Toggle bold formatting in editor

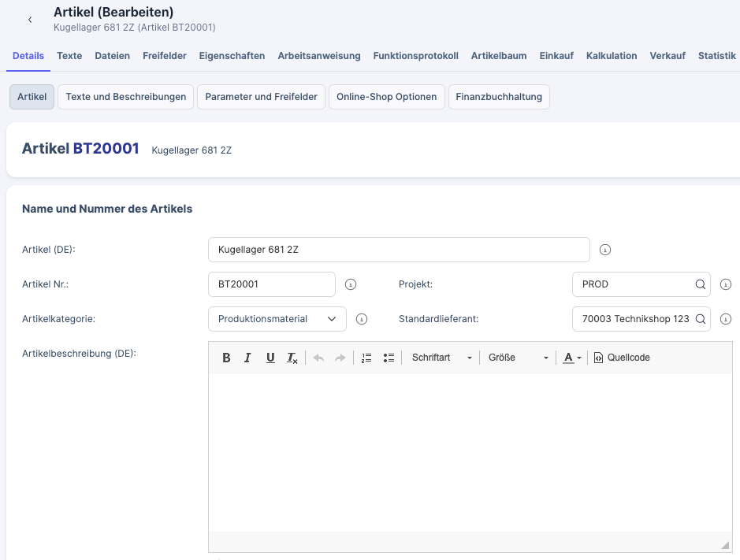[226, 358]
